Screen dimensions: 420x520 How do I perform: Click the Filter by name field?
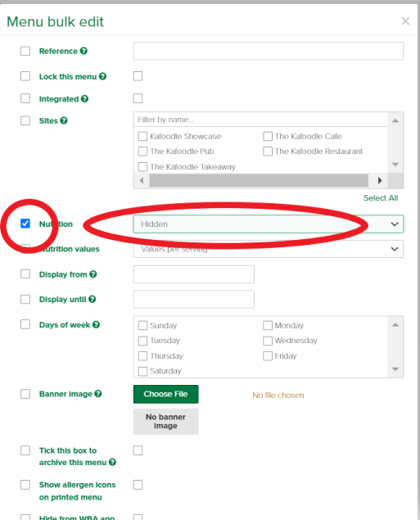[x=260, y=120]
